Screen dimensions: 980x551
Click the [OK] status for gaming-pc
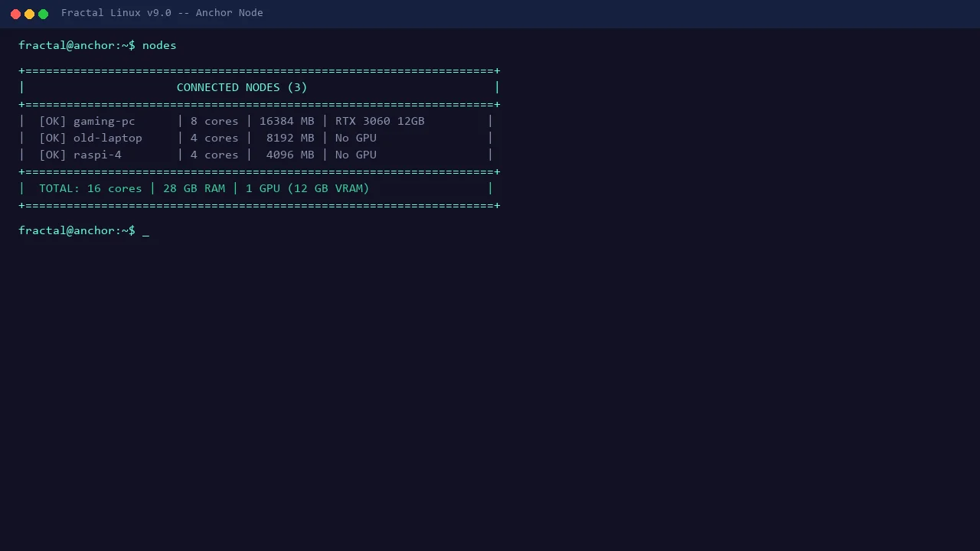[53, 121]
